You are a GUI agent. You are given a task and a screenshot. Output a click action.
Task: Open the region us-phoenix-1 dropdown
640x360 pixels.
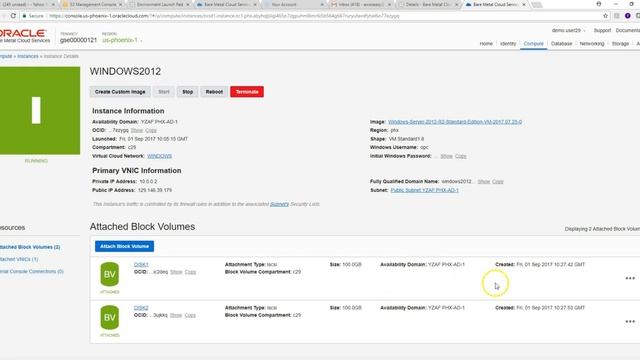122,40
